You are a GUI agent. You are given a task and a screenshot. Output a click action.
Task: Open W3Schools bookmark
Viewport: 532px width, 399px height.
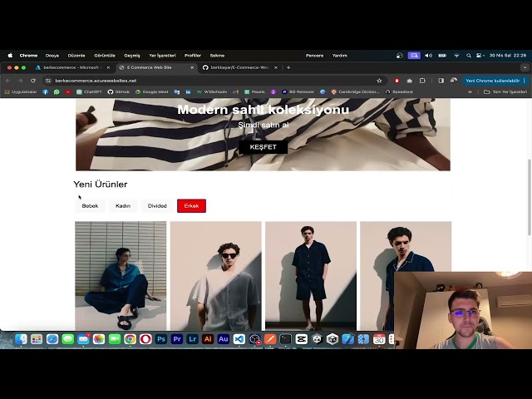point(212,91)
